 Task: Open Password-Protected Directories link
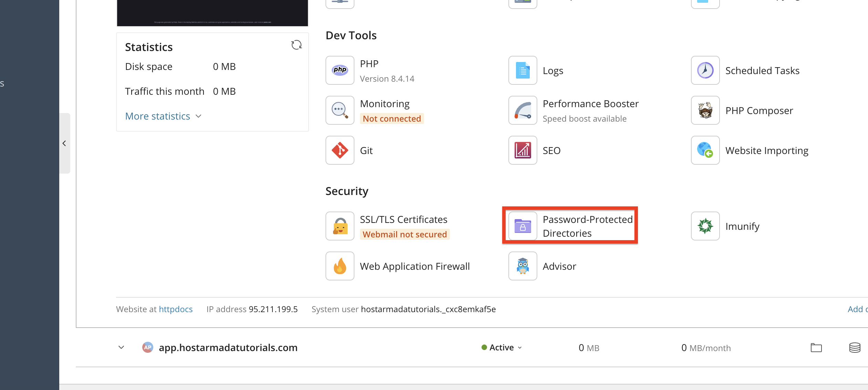pos(588,226)
